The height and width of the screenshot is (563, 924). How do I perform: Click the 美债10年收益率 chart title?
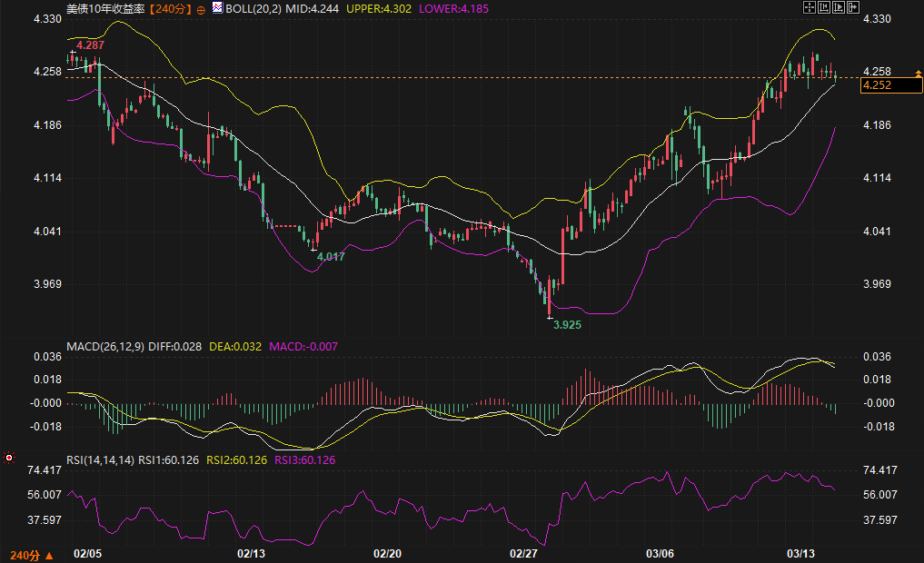click(105, 7)
